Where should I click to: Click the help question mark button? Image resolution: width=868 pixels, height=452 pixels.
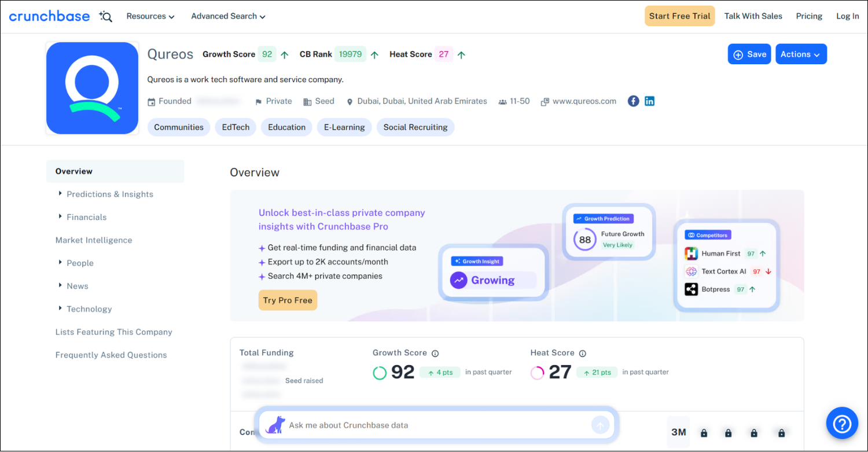pyautogui.click(x=841, y=424)
